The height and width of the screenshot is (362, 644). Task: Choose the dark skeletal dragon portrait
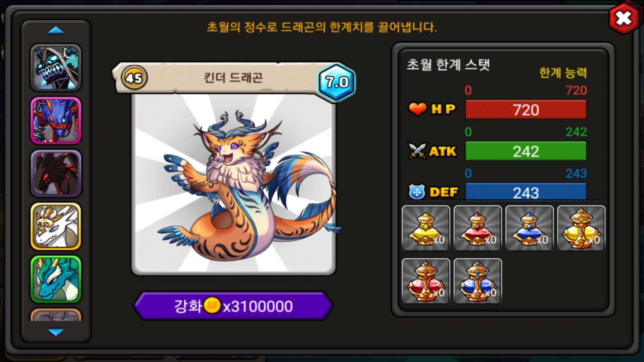[x=56, y=68]
